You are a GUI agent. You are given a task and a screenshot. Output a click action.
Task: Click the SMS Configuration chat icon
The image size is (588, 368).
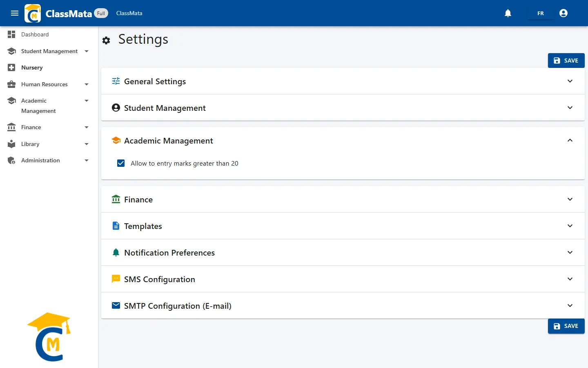116,279
